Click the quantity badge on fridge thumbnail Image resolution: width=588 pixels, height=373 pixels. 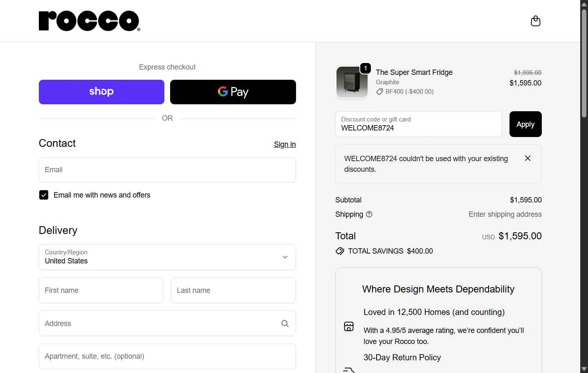pyautogui.click(x=366, y=68)
